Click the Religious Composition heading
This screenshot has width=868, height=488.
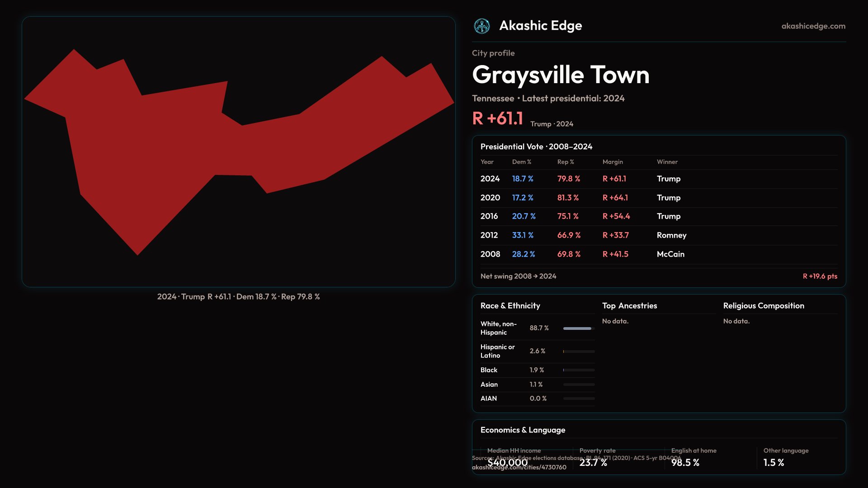(x=763, y=306)
